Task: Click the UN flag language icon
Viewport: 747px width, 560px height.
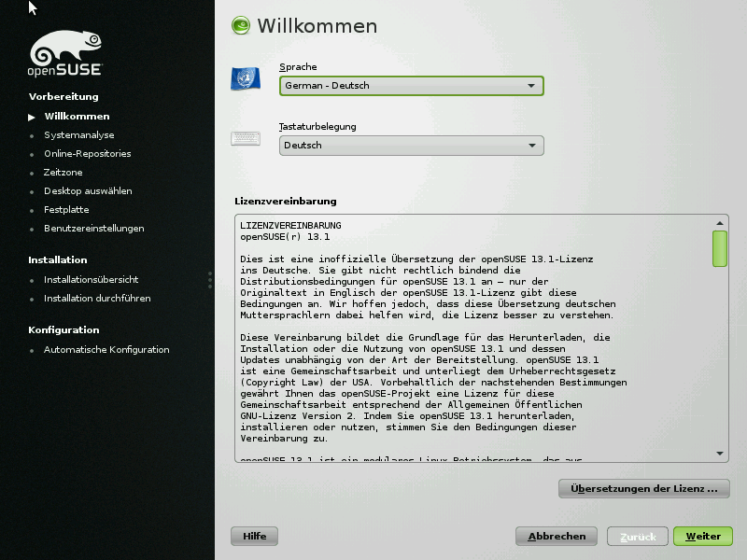Action: (246, 79)
